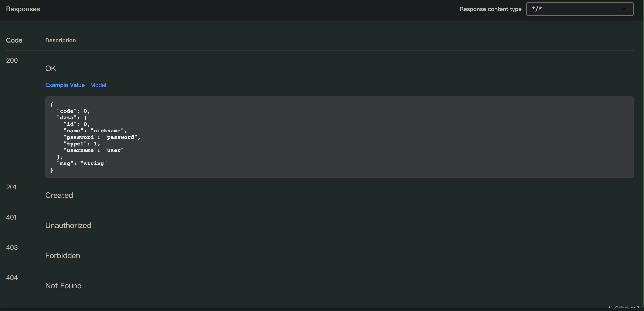The width and height of the screenshot is (644, 311).
Task: Click the Responses section header
Action: (23, 9)
